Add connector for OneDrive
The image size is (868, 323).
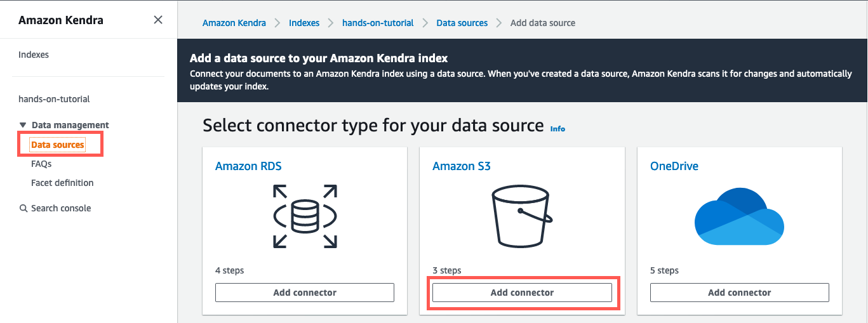tap(739, 293)
